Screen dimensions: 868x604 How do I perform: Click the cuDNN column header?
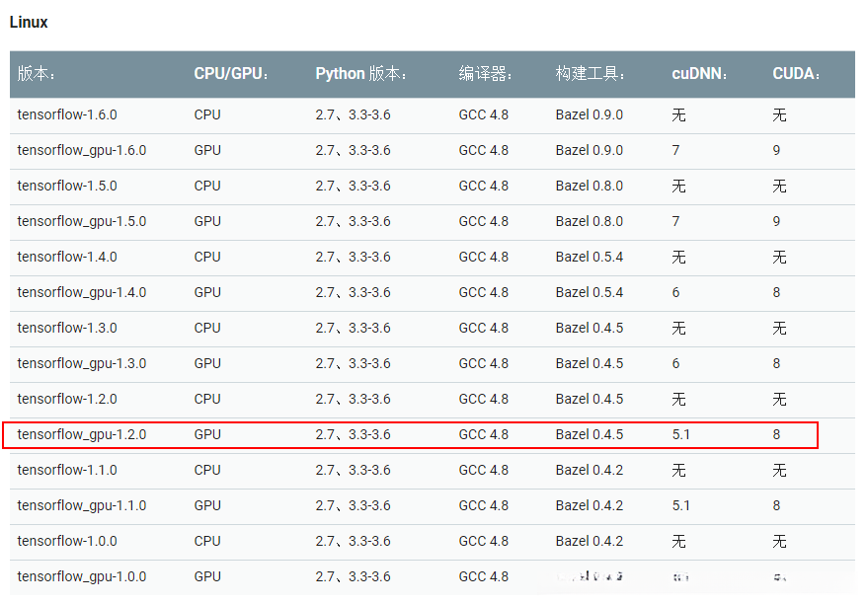point(700,74)
